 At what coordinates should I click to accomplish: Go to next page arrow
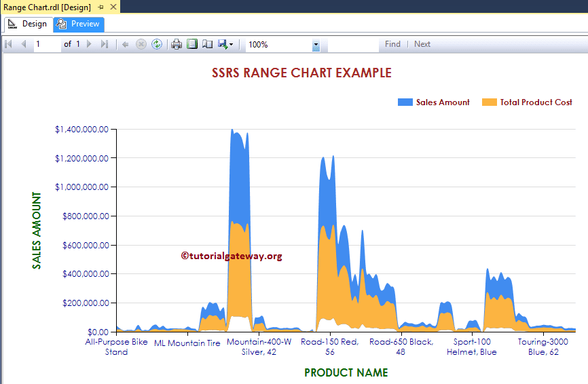click(89, 44)
